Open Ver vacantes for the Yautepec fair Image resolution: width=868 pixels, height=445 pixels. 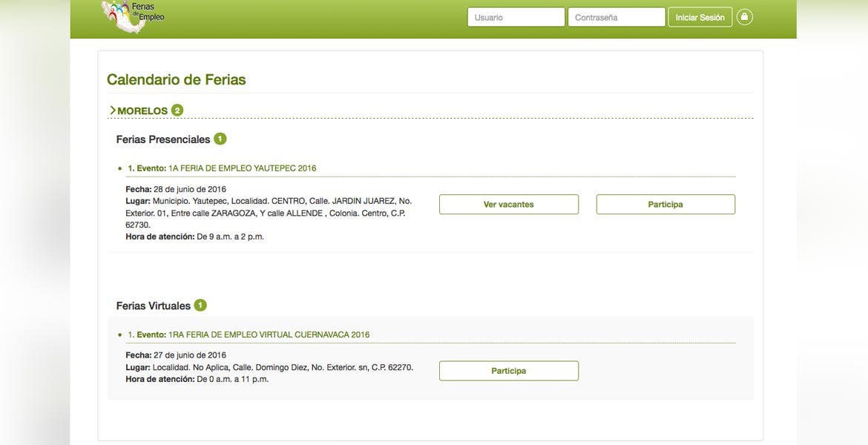[x=508, y=205]
